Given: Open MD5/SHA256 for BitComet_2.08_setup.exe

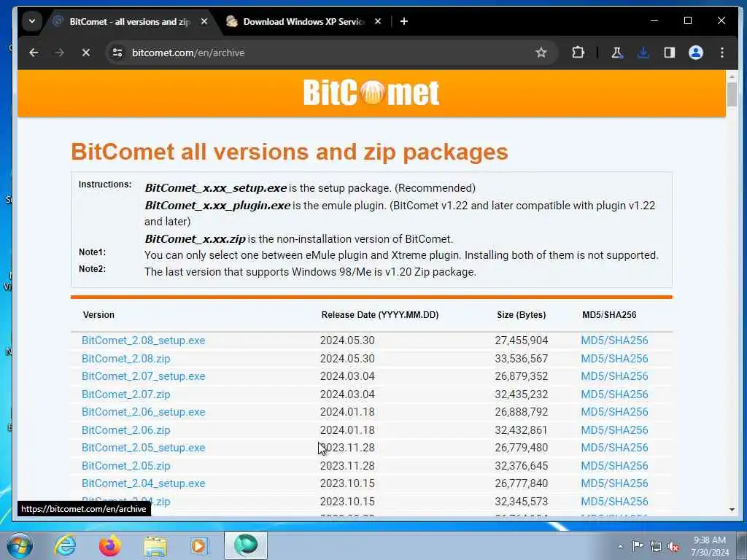Looking at the screenshot, I should pos(614,341).
